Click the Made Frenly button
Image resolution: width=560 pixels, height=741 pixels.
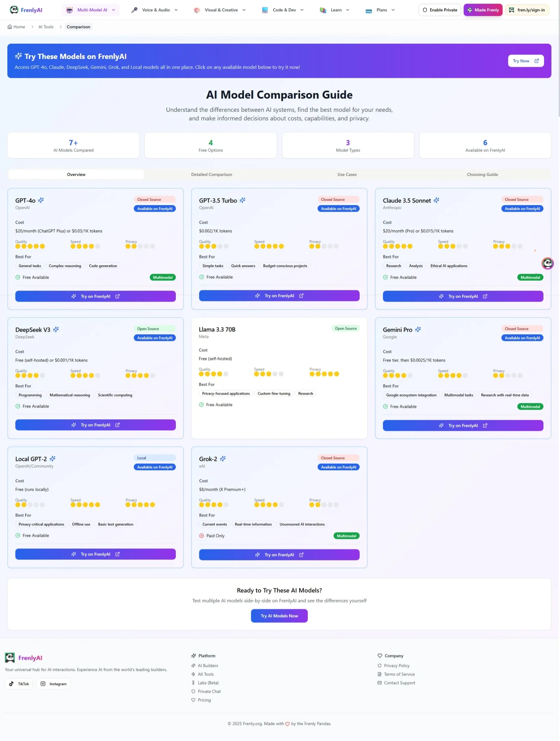click(x=483, y=10)
